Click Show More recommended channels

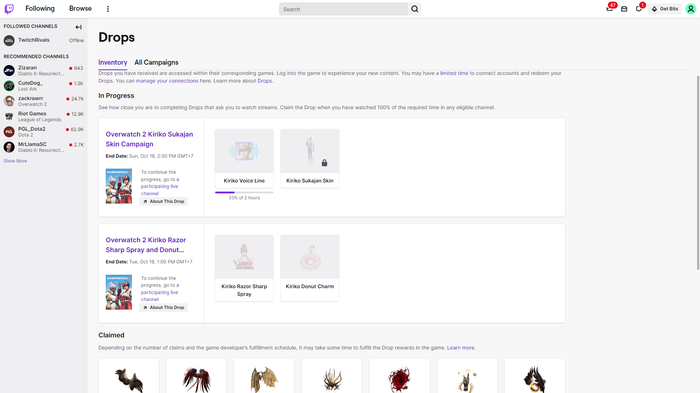pyautogui.click(x=15, y=161)
